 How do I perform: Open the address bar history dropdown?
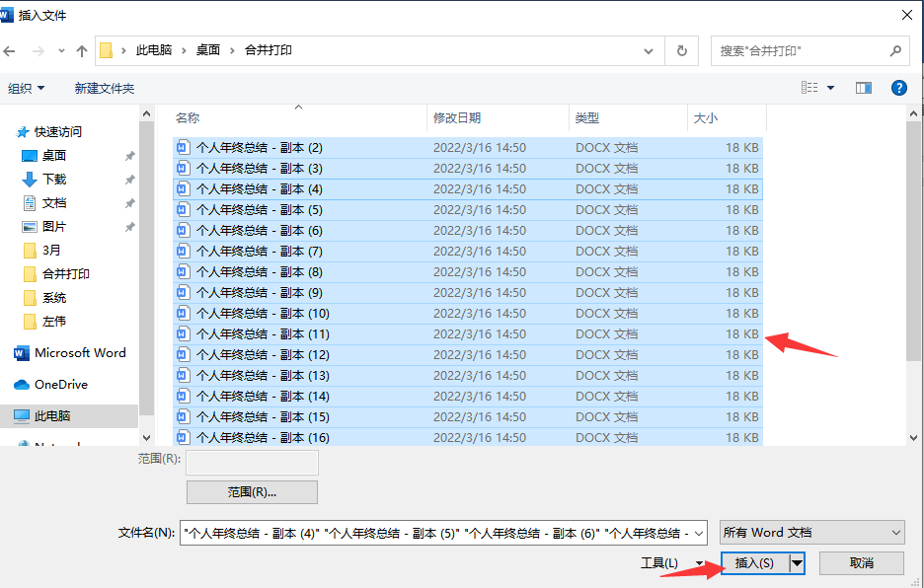coord(649,50)
